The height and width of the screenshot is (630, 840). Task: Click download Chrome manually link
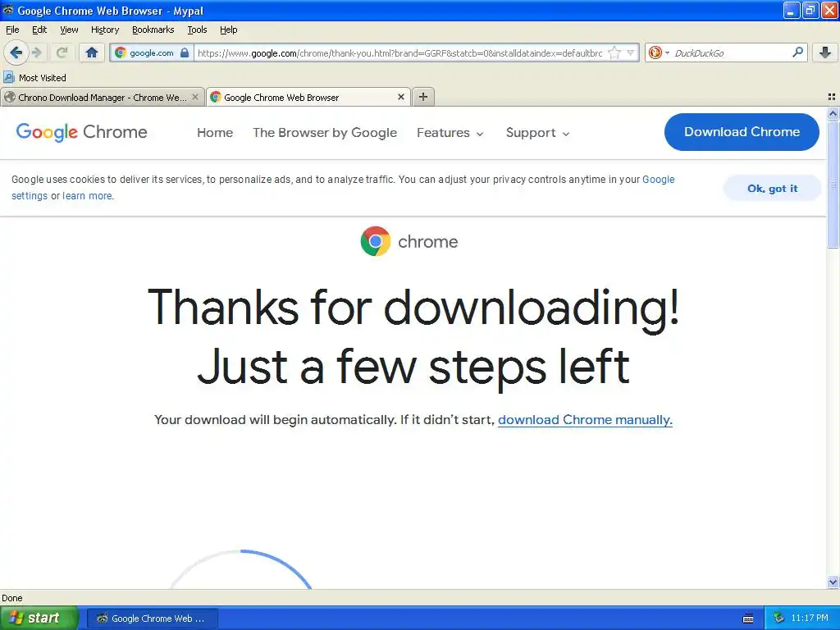pyautogui.click(x=585, y=419)
